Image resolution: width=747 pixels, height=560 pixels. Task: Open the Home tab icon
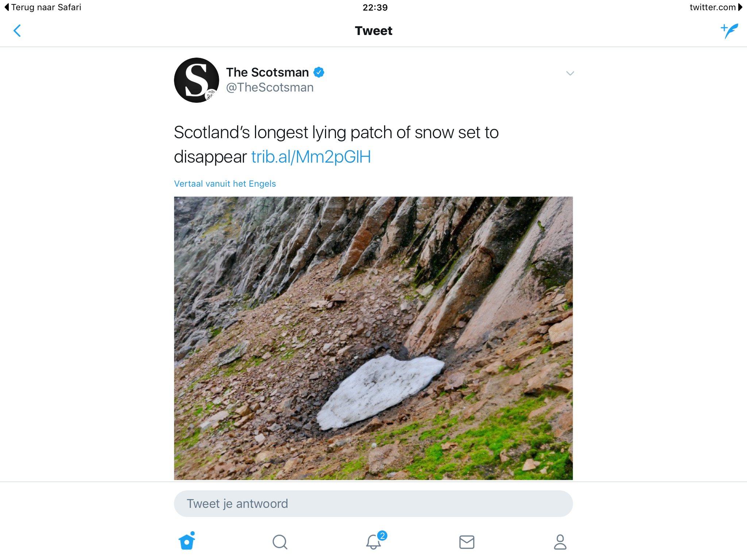[187, 541]
